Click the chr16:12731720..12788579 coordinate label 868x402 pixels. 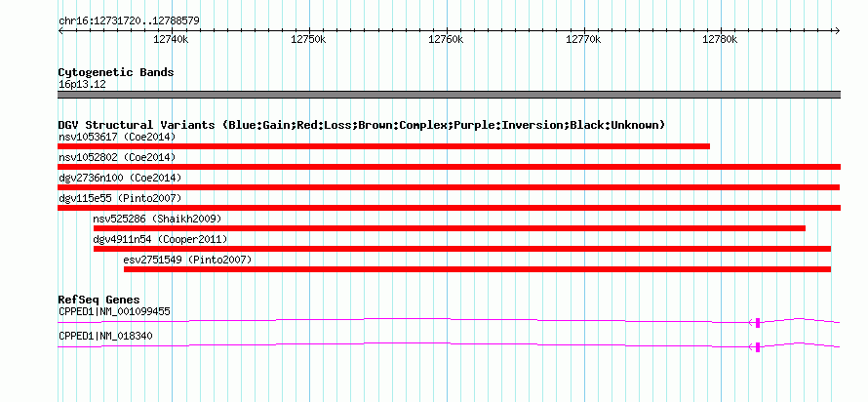click(x=129, y=21)
